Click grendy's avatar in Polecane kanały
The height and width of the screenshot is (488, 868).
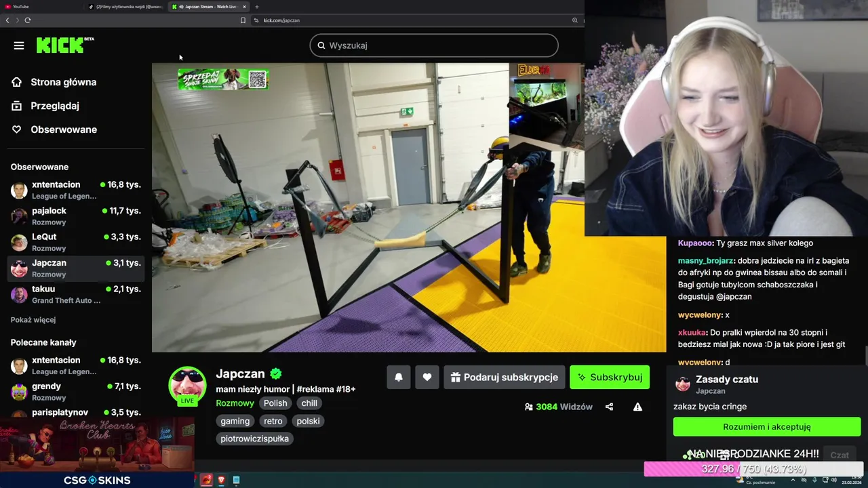point(19,392)
